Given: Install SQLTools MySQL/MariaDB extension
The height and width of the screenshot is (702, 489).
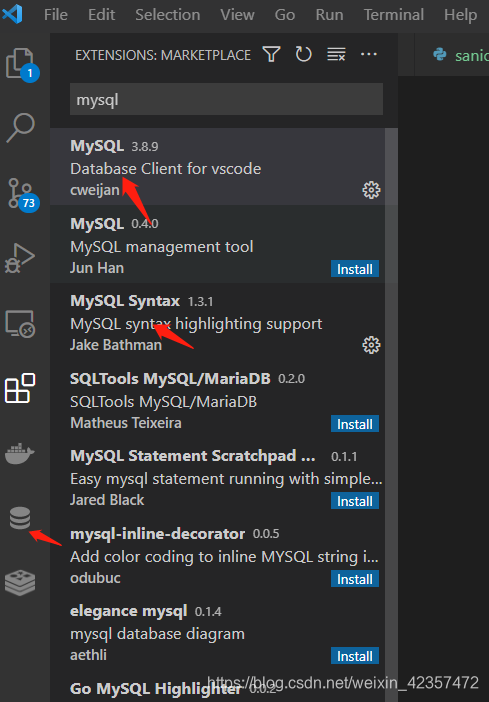Looking at the screenshot, I should coord(355,424).
